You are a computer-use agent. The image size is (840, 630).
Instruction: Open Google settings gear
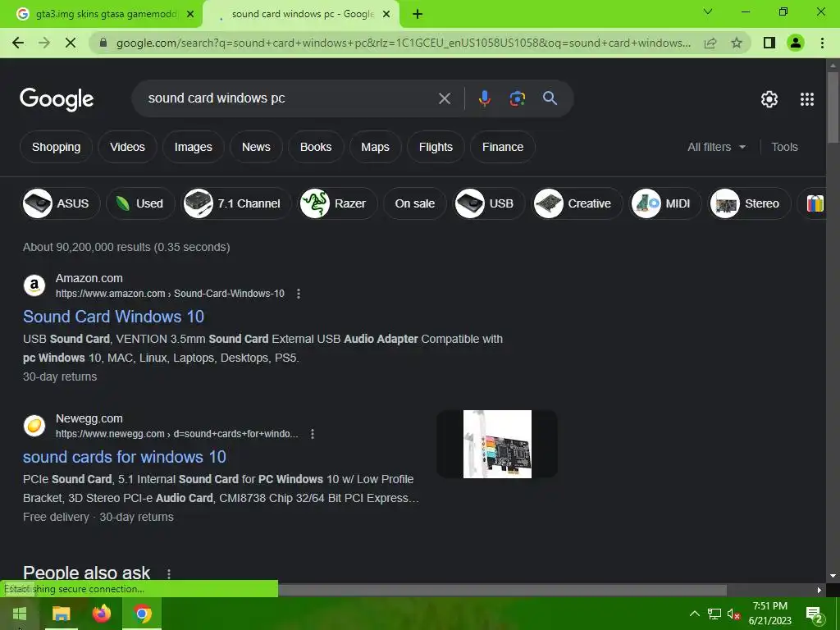[769, 99]
